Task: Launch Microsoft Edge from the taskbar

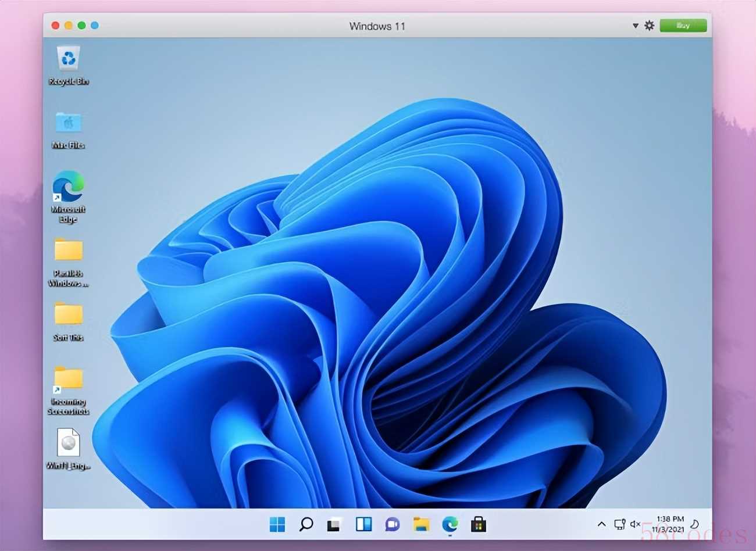Action: [450, 524]
